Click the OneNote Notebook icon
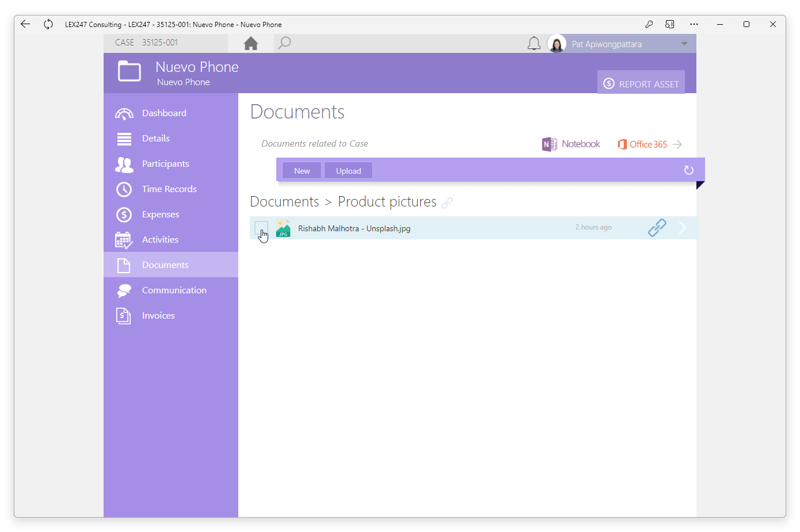 click(x=550, y=144)
